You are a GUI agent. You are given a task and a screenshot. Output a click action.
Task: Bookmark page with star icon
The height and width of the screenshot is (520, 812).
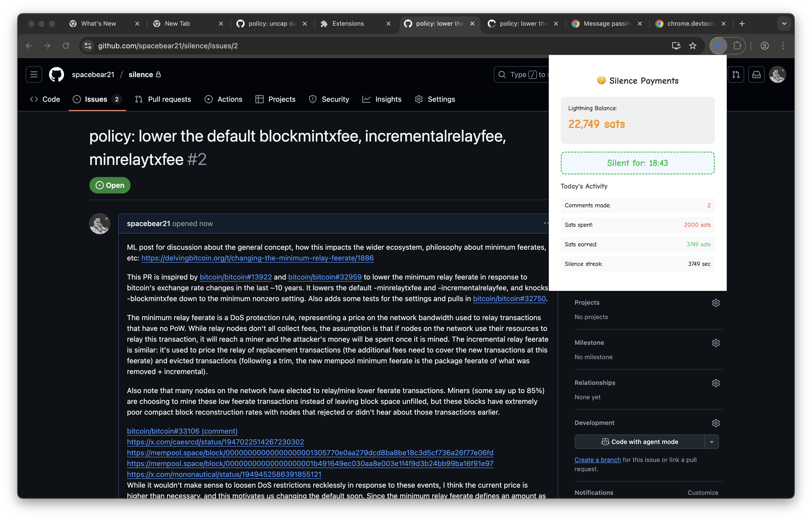693,45
